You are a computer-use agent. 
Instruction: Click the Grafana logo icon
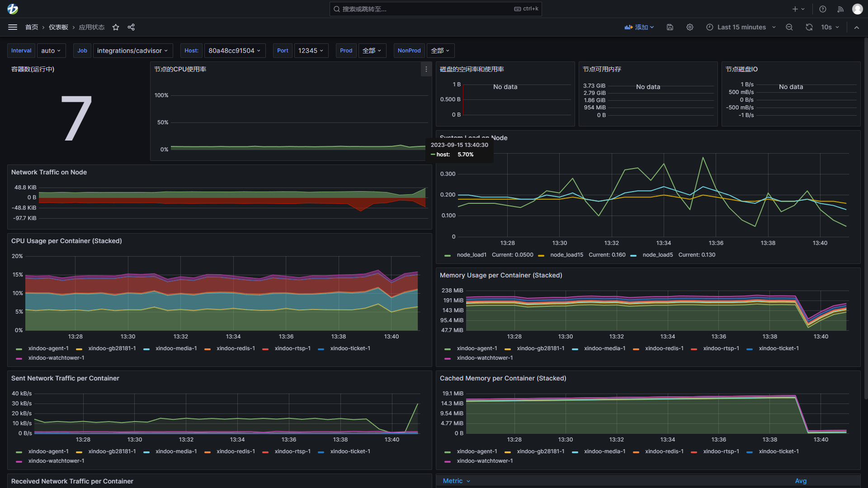(13, 9)
